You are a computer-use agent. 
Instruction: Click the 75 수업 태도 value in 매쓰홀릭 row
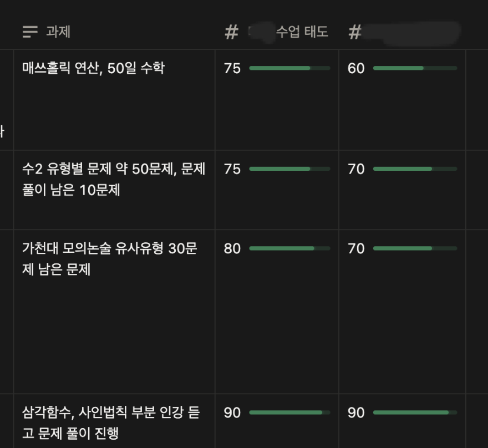click(x=232, y=68)
